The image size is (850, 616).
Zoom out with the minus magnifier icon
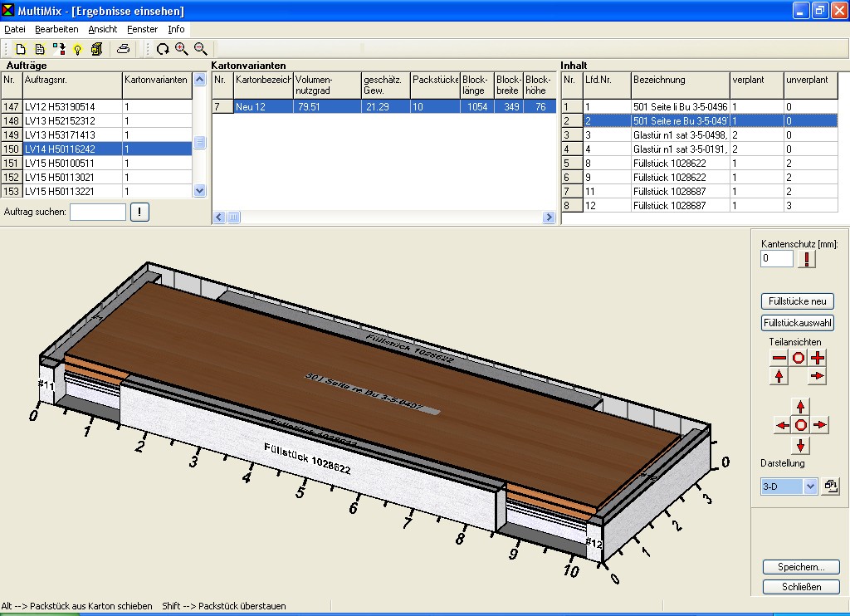pyautogui.click(x=200, y=49)
